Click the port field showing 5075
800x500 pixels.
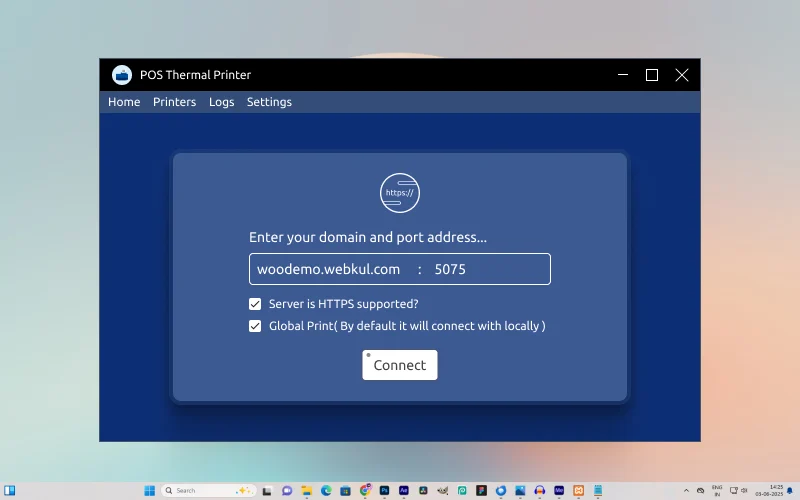click(x=450, y=269)
